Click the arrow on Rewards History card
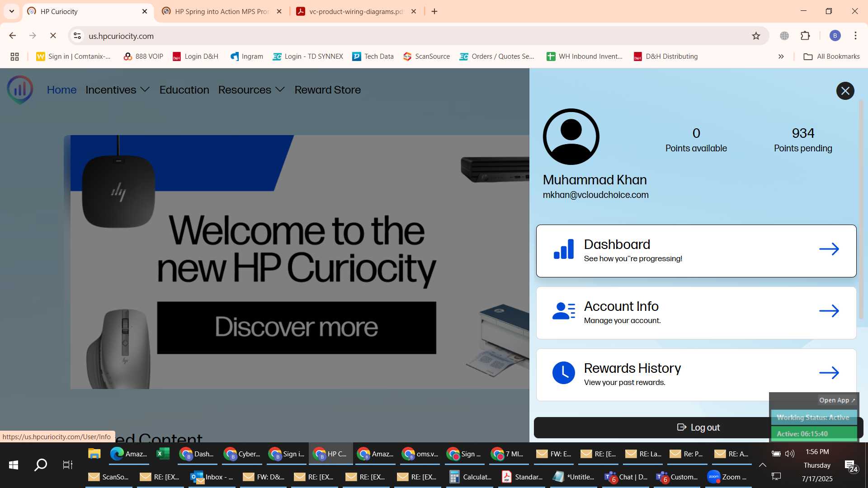 click(x=829, y=373)
